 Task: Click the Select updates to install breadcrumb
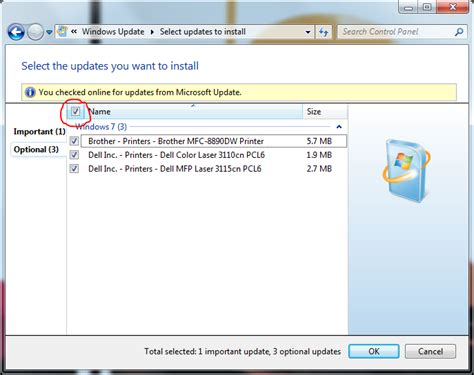(203, 32)
